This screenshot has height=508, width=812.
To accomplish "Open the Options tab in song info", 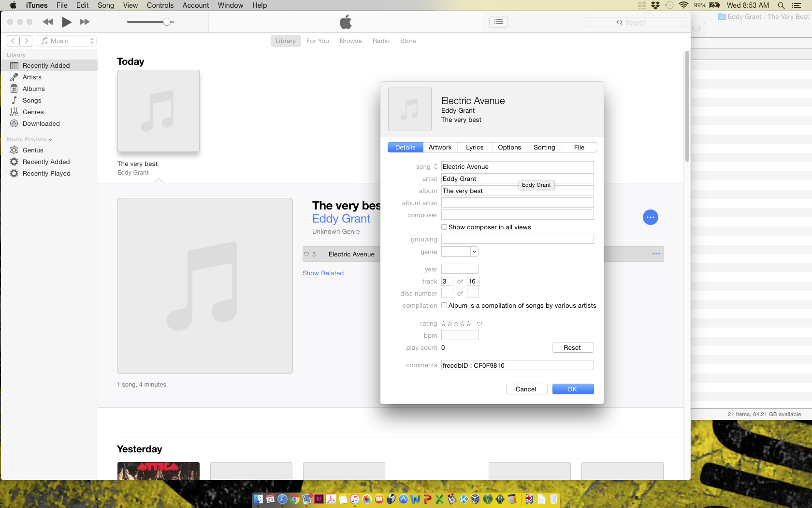I will pyautogui.click(x=509, y=147).
